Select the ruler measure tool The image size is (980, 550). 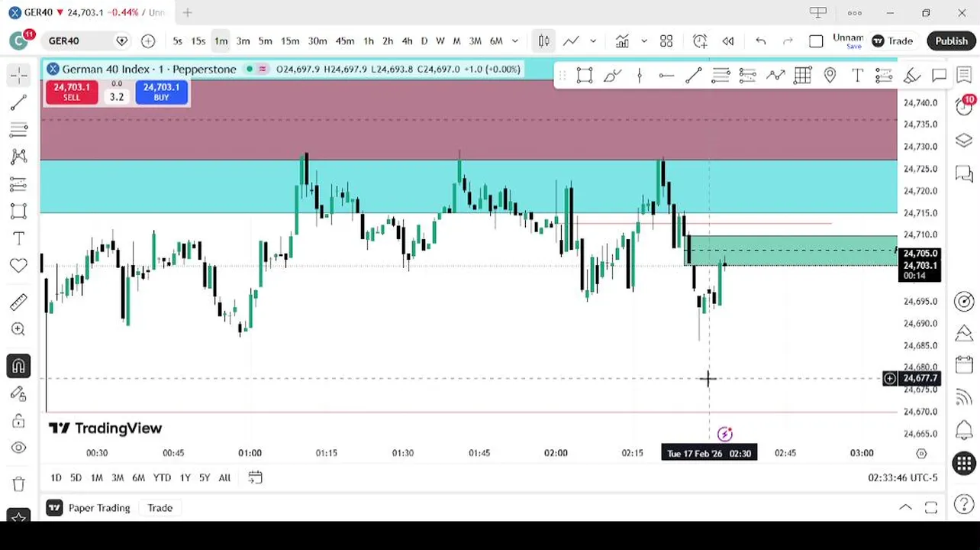[x=18, y=302]
